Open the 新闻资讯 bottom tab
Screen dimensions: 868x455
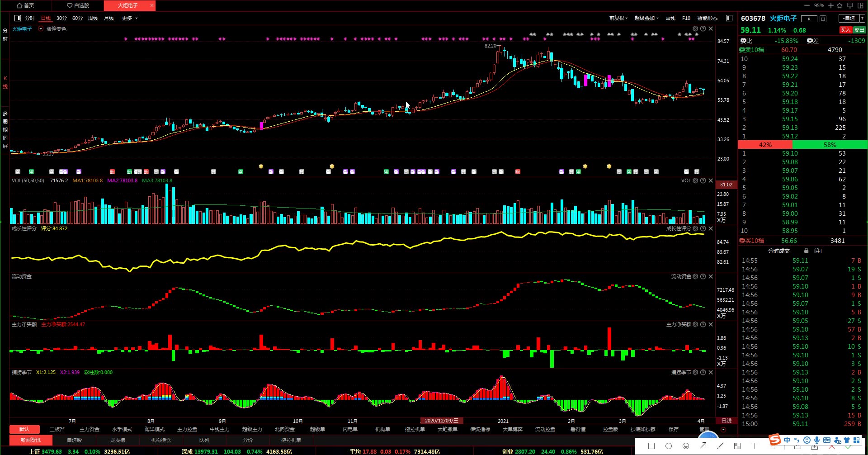click(30, 440)
